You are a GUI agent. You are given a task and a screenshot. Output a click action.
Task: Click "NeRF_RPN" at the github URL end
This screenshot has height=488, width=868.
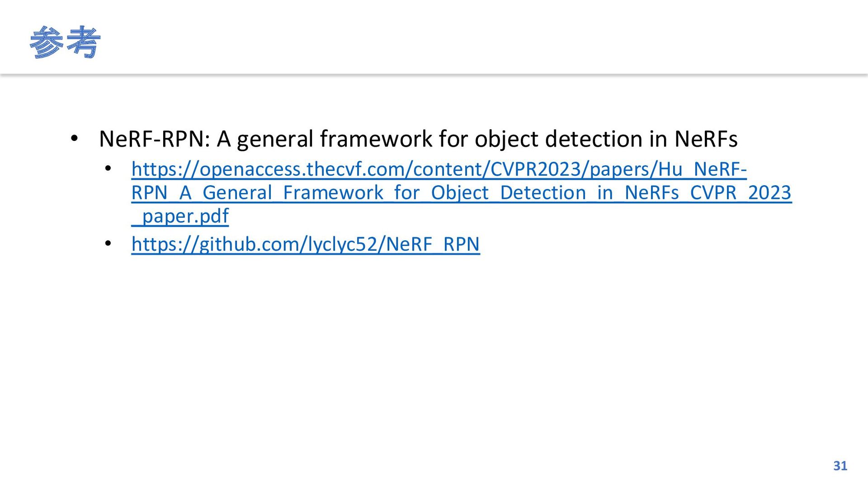click(433, 244)
